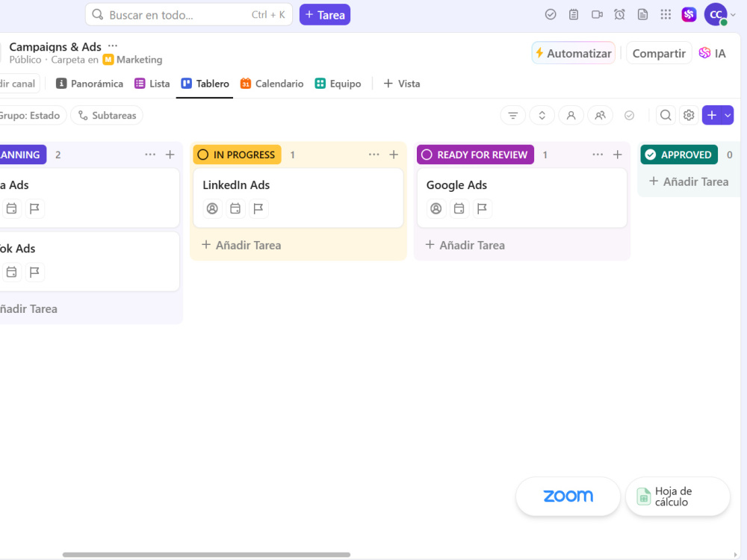The height and width of the screenshot is (560, 747).
Task: Click the multiple people assignees icon
Action: [x=601, y=115]
